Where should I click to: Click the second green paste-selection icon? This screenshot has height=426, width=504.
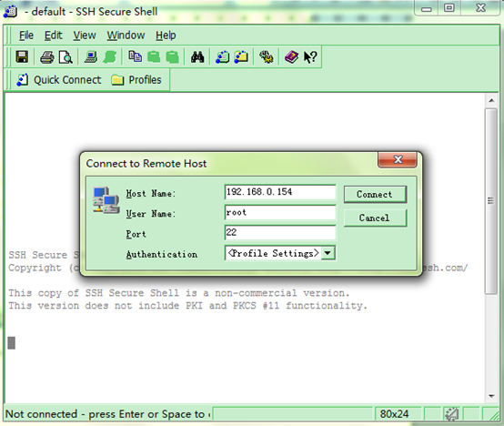coord(172,57)
